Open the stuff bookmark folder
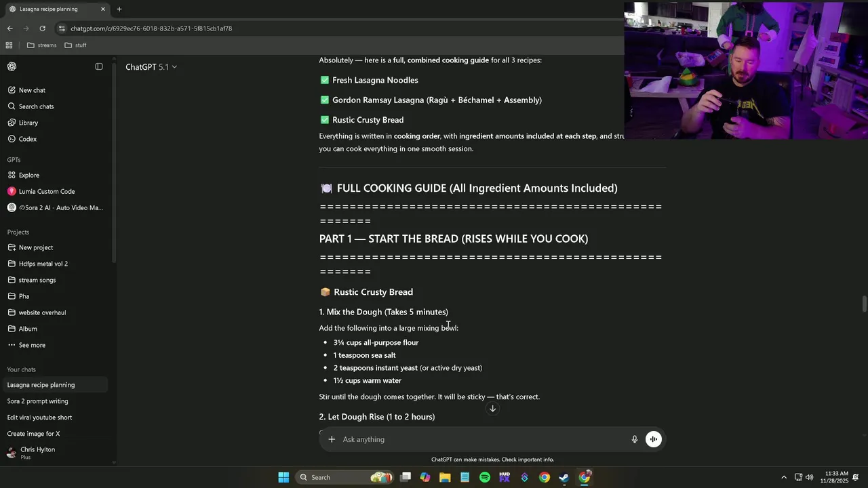Screen dimensions: 868x488 click(x=75, y=45)
